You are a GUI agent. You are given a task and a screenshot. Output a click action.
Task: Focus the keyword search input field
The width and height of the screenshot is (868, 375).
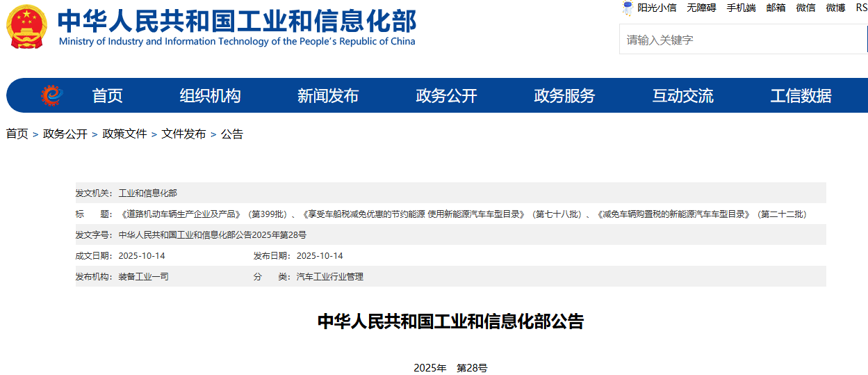743,40
